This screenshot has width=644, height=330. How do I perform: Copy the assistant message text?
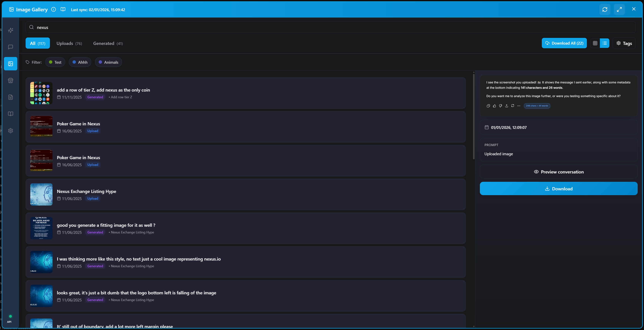488,106
